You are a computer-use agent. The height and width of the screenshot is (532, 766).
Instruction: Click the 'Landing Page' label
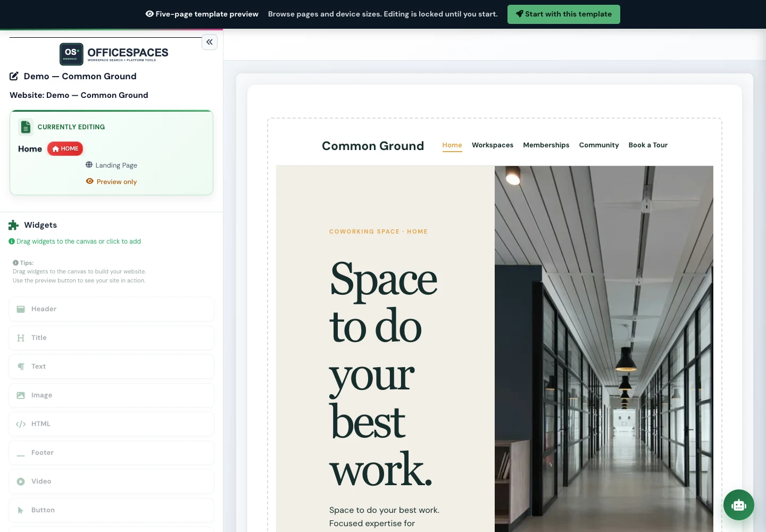tap(116, 165)
